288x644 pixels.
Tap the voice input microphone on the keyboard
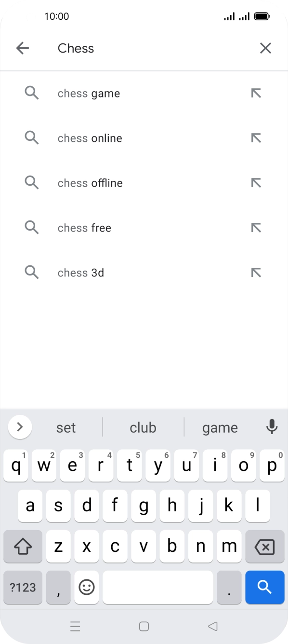click(x=272, y=427)
